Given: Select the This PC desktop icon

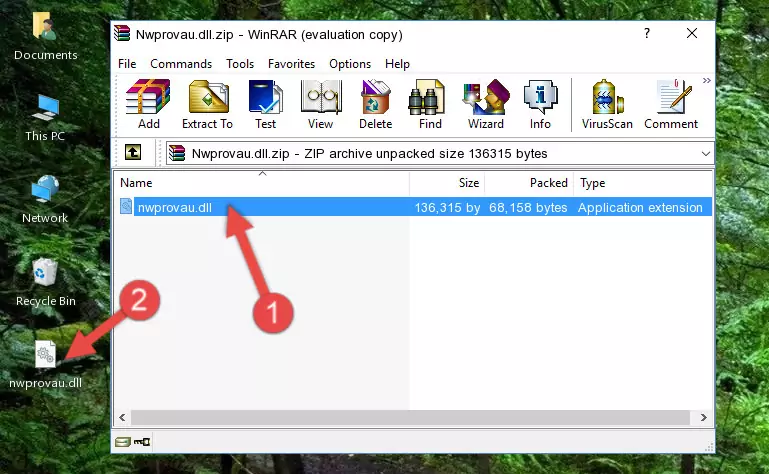Looking at the screenshot, I should (x=45, y=118).
